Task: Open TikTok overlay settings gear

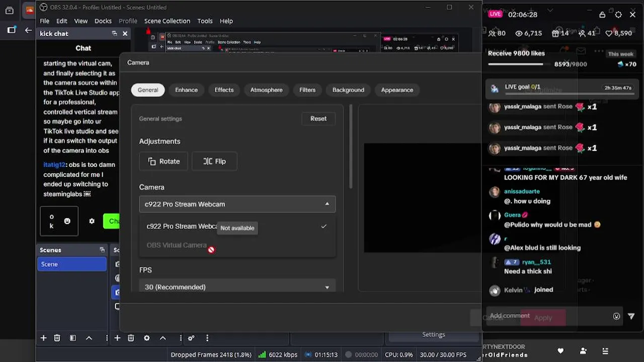Action: [618, 15]
